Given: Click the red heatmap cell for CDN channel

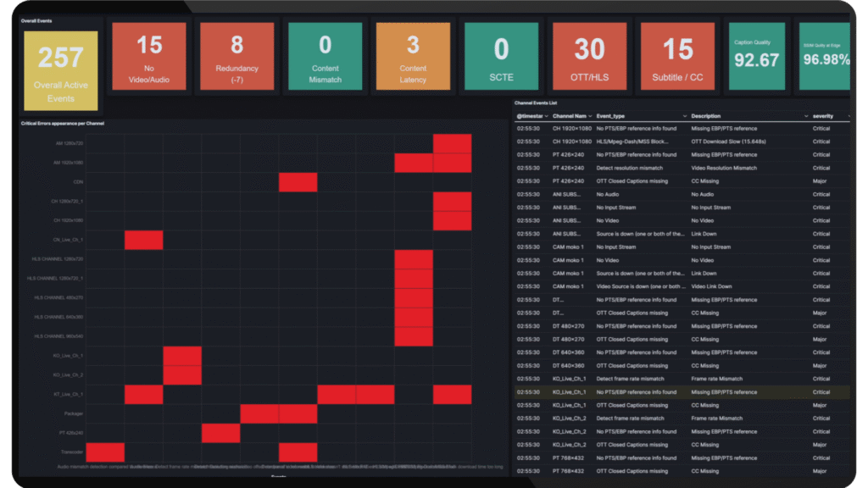Looking at the screenshot, I should pos(298,180).
